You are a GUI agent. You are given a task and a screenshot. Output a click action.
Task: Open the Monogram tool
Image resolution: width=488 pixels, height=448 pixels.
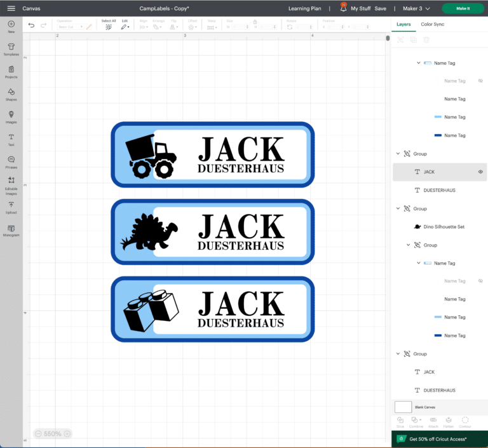click(11, 229)
